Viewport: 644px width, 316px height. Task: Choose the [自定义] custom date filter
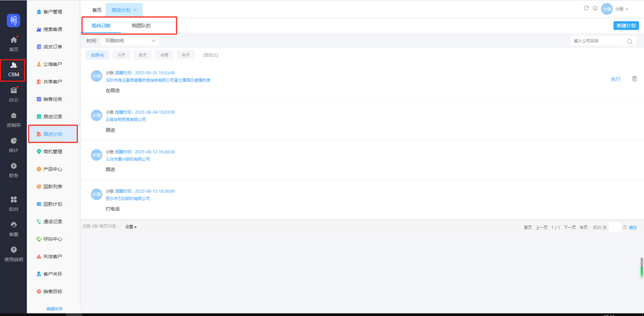click(x=211, y=55)
